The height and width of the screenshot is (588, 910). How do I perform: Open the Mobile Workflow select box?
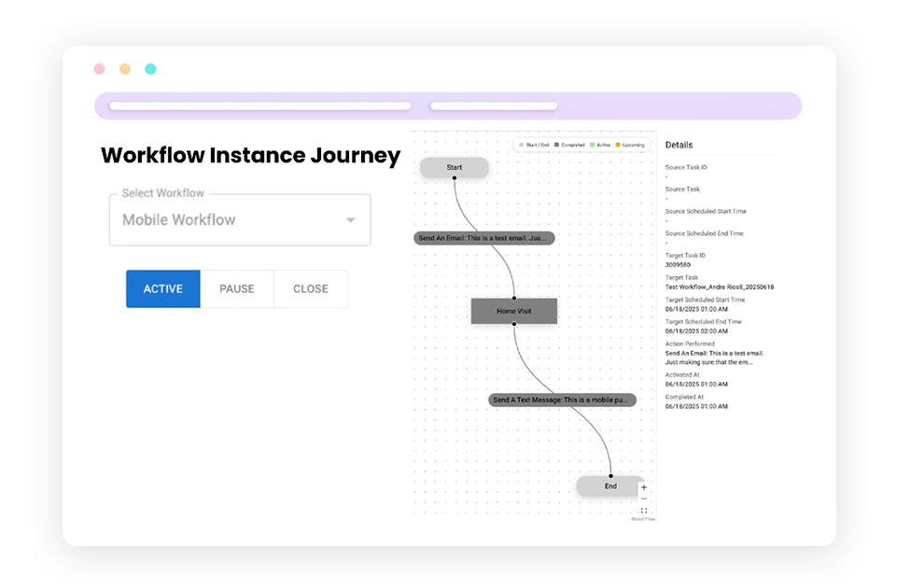coord(240,220)
